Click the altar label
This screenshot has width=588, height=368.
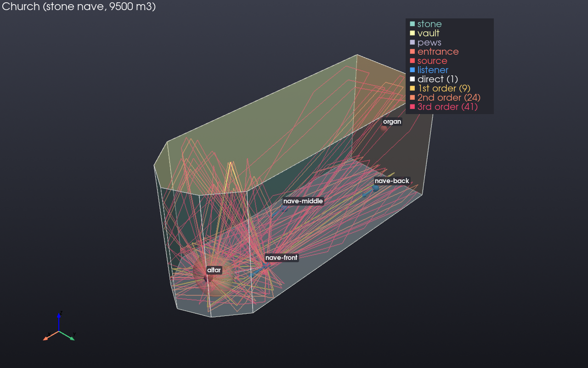click(x=214, y=270)
